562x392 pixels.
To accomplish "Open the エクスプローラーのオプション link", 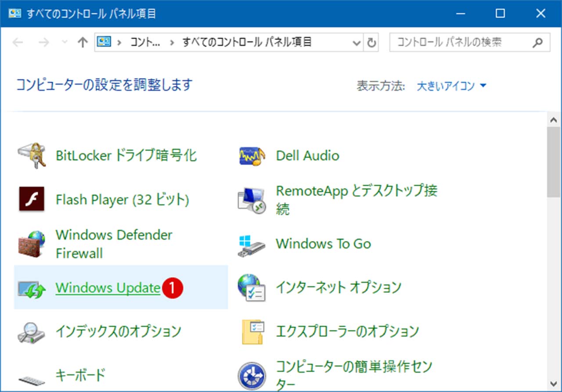I will tap(347, 332).
